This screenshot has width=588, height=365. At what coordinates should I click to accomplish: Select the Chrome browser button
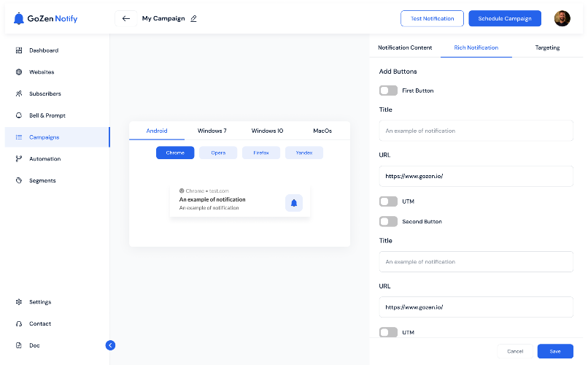175,153
